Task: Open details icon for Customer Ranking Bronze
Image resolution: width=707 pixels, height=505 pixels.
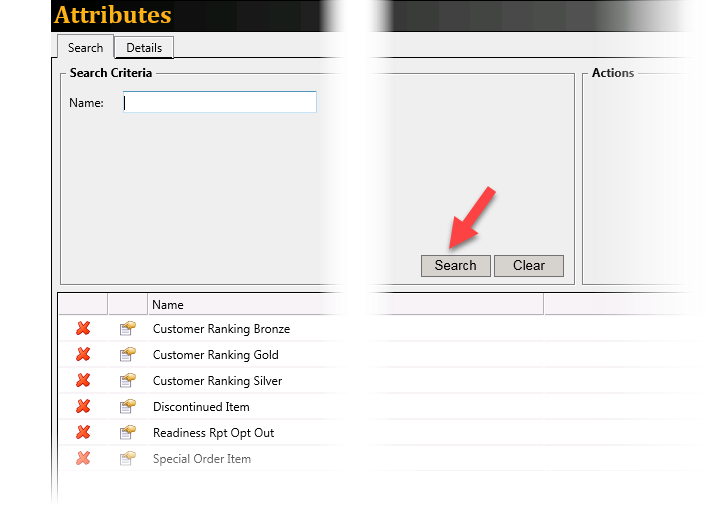Action: (127, 328)
